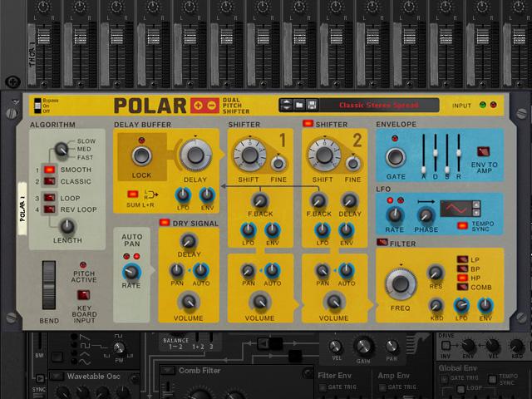
Task: Click Shifter 1 Fine knob
Action: [278, 164]
